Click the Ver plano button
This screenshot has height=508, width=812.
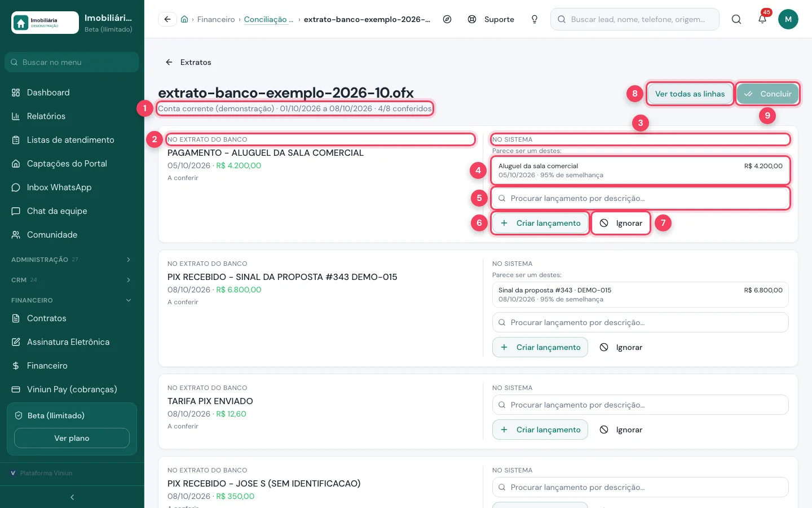(x=72, y=438)
